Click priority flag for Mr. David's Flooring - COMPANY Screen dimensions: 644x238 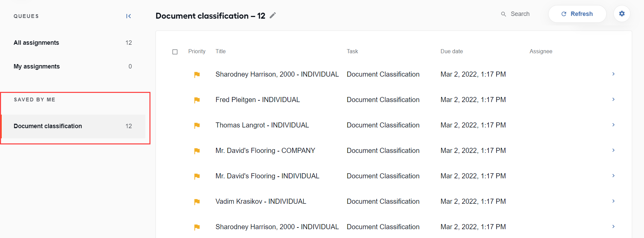point(197,151)
